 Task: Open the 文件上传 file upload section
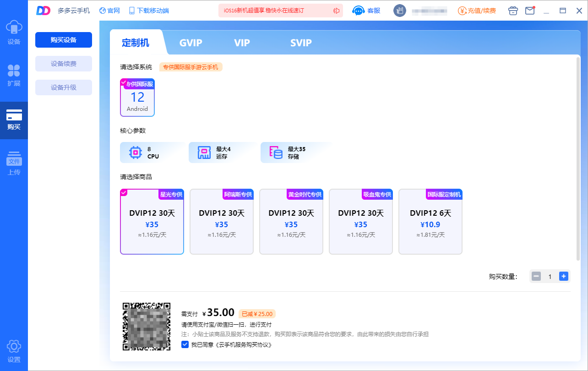14,164
